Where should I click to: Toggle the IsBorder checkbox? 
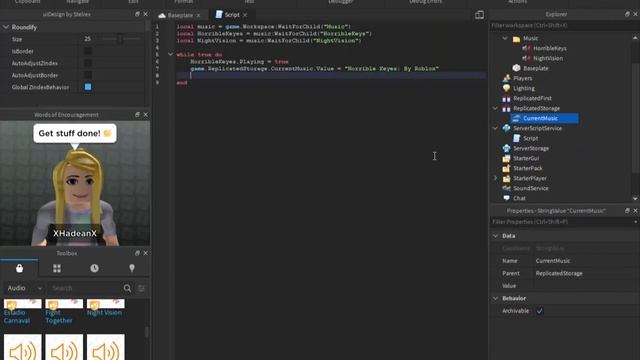tap(88, 51)
